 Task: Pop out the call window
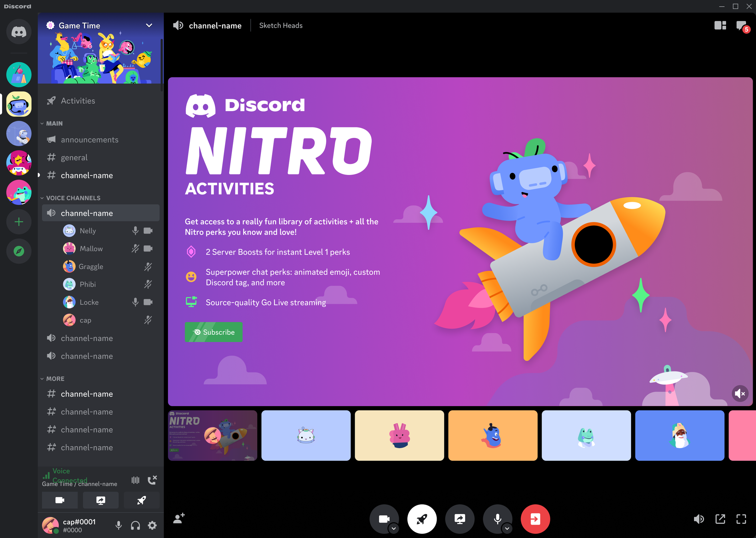720,519
